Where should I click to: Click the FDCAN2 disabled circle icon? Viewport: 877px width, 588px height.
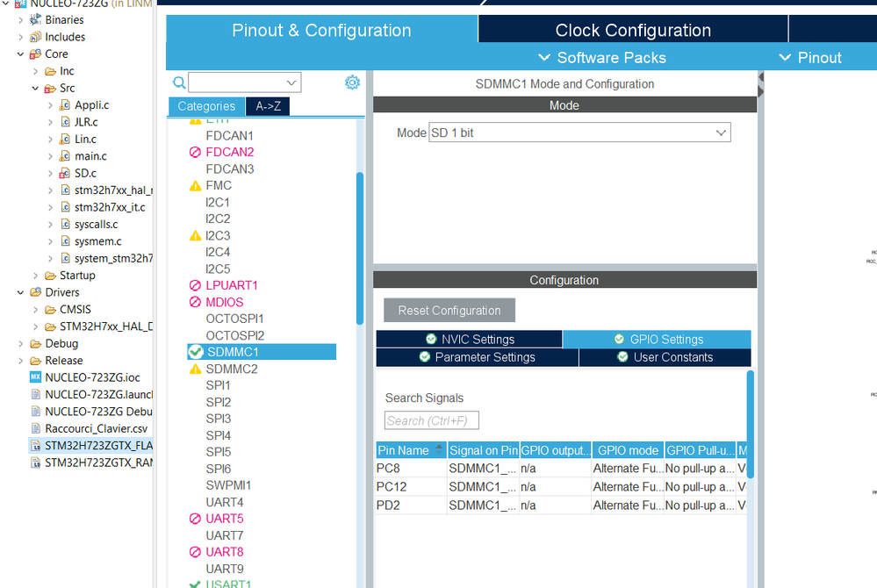click(x=195, y=152)
